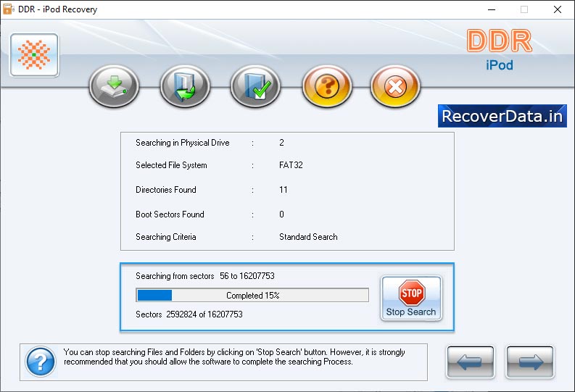Click the book with checkmark icon
The image size is (575, 392).
[x=256, y=86]
